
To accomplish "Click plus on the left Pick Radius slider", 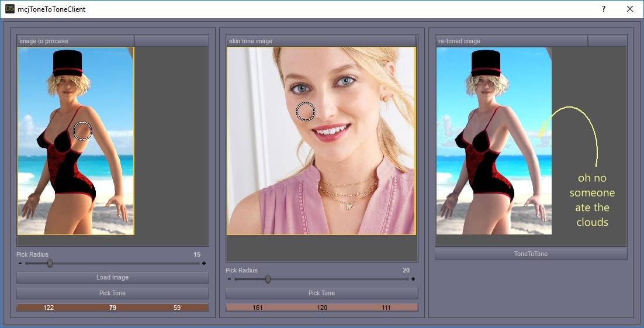I will pos(204,263).
